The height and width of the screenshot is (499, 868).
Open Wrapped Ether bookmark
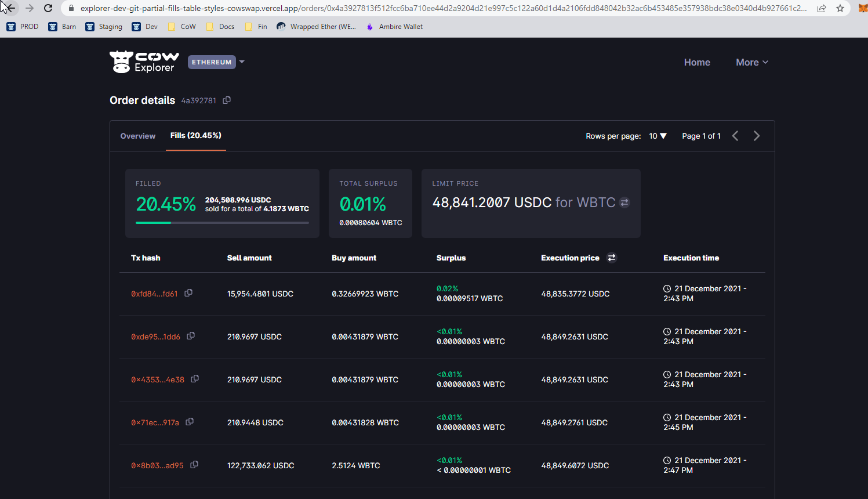316,27
